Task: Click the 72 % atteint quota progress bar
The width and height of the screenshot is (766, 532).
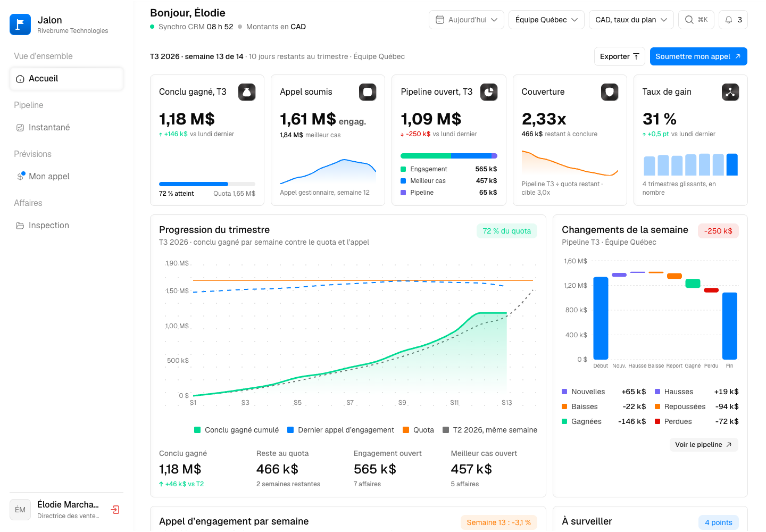Action: click(x=207, y=184)
